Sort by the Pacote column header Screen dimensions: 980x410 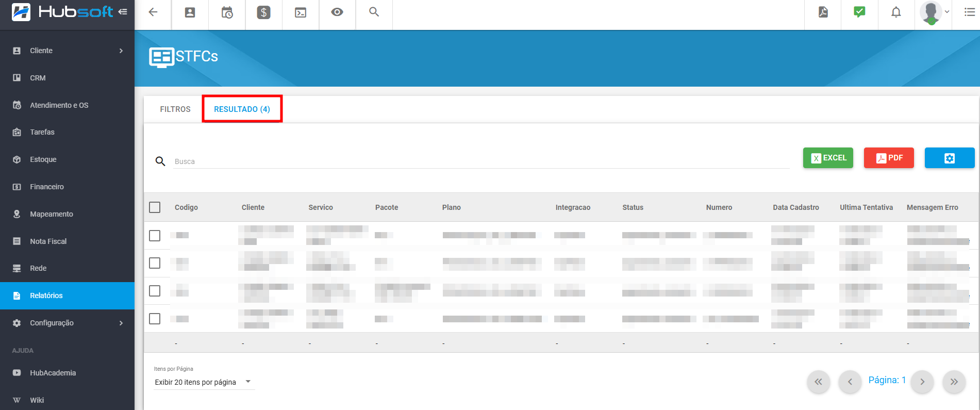(x=387, y=207)
